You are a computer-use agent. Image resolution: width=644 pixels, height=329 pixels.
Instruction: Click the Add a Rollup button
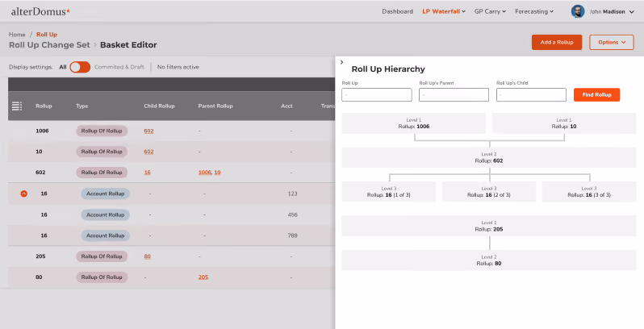point(557,42)
